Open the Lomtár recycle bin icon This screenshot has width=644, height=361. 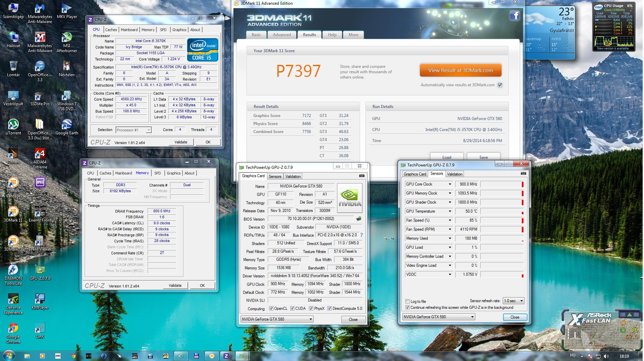(13, 69)
